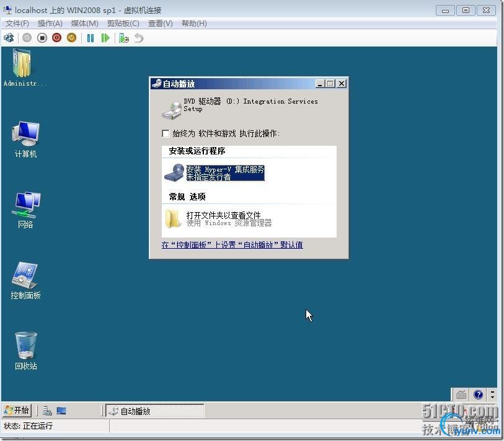The height and width of the screenshot is (441, 504).
Task: Click the red Shut Down toolbar button
Action: (57, 38)
